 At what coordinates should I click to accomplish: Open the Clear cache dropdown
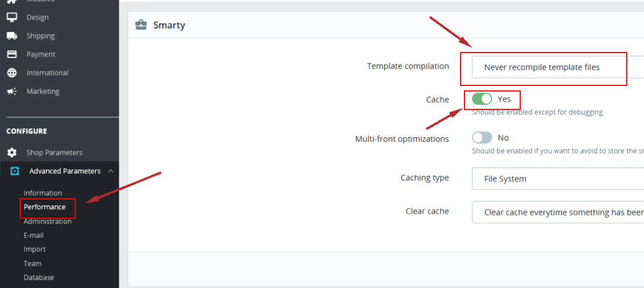558,213
